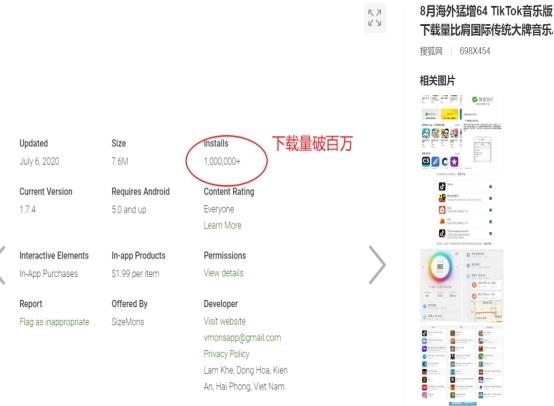This screenshot has height=406, width=554.
Task: Select the July 6, 2020 updated date
Action: point(39,161)
